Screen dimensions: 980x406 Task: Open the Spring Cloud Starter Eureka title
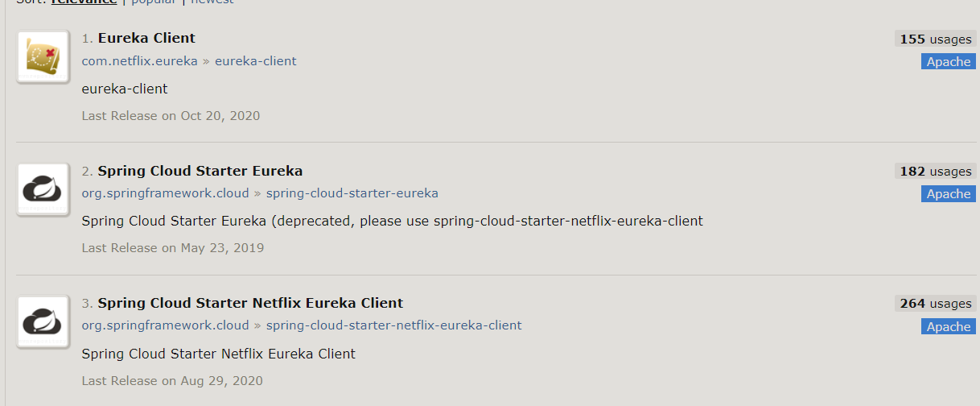(200, 171)
